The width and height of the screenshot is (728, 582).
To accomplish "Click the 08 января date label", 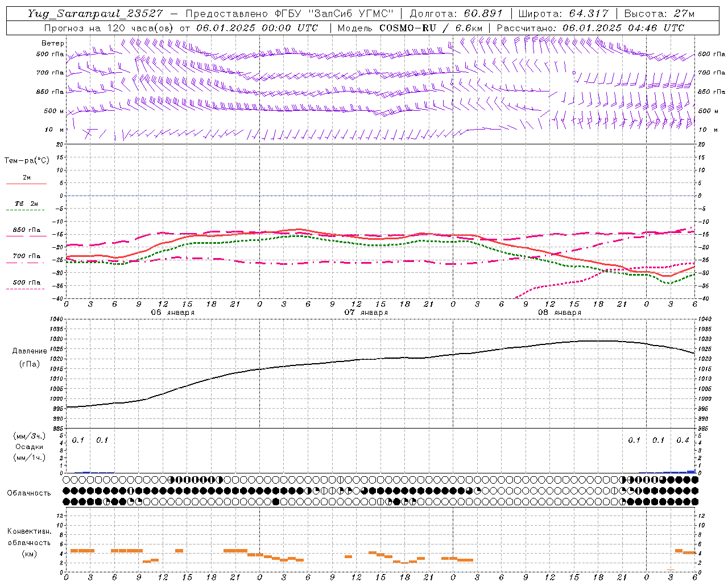I will 559,313.
